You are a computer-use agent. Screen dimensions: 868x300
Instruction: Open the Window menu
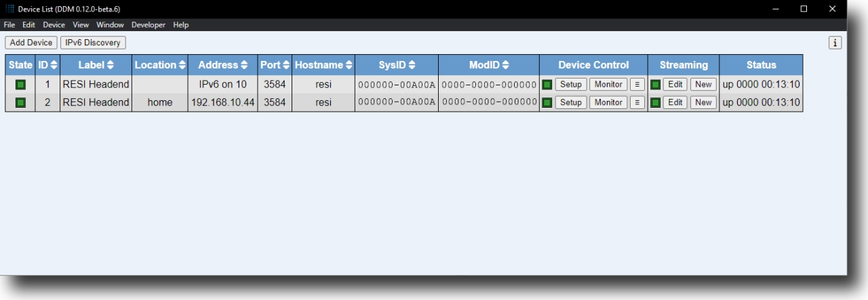pyautogui.click(x=110, y=25)
